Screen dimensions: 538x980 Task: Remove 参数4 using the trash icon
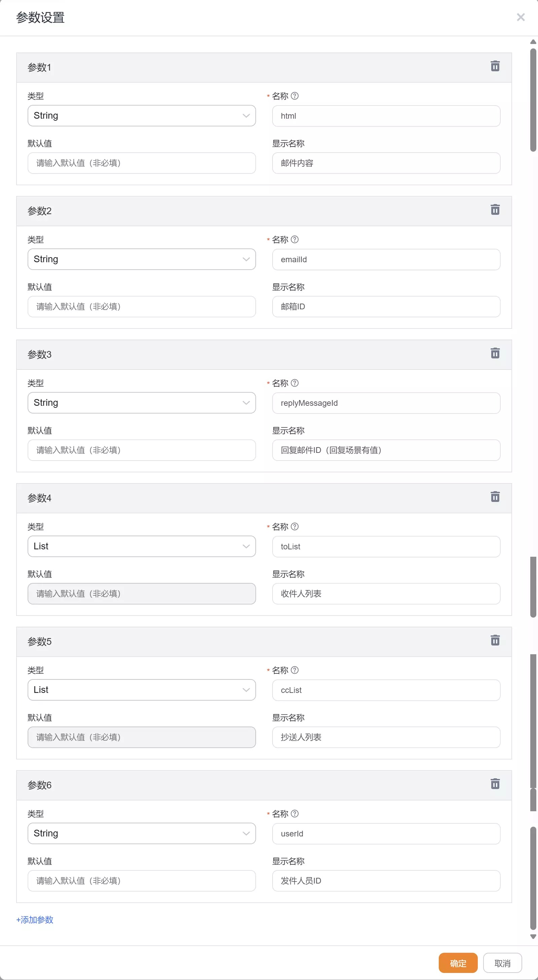click(x=495, y=497)
